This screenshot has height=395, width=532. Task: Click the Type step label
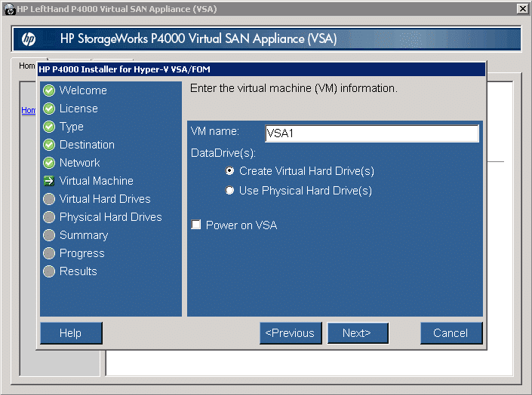click(72, 127)
